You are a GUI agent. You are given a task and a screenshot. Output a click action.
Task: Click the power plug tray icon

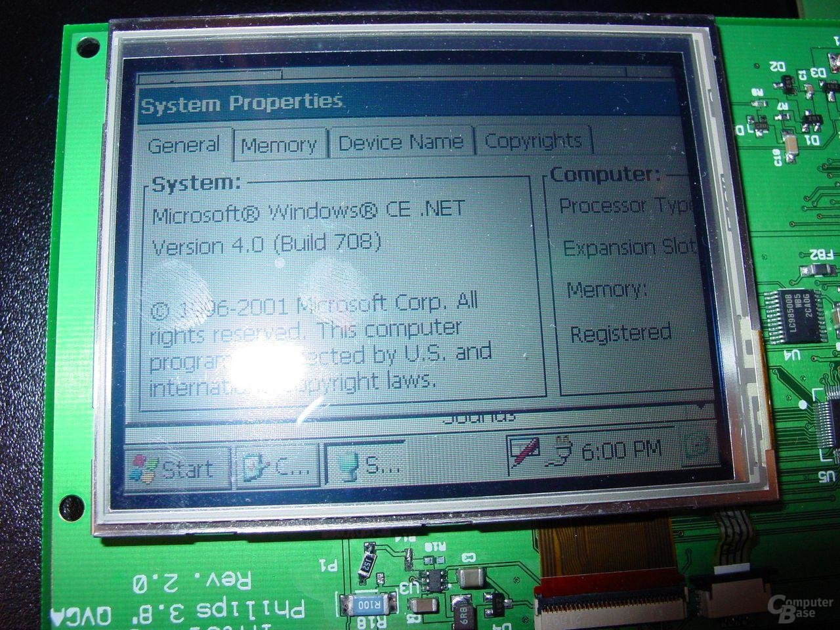point(562,450)
